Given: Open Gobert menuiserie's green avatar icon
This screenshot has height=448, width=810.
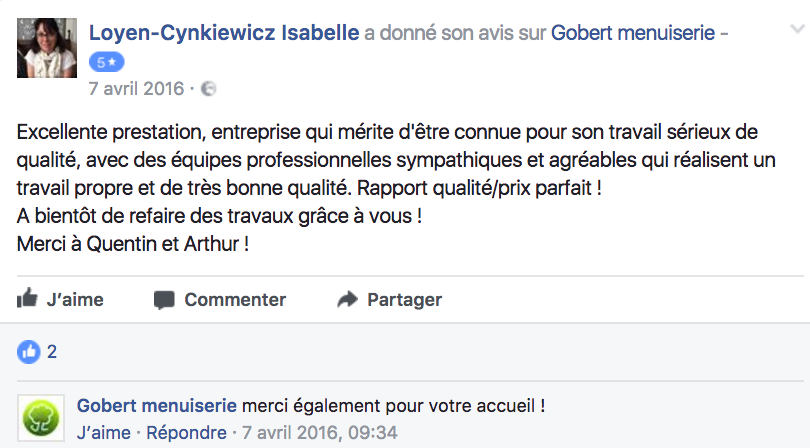Looking at the screenshot, I should pyautogui.click(x=41, y=417).
